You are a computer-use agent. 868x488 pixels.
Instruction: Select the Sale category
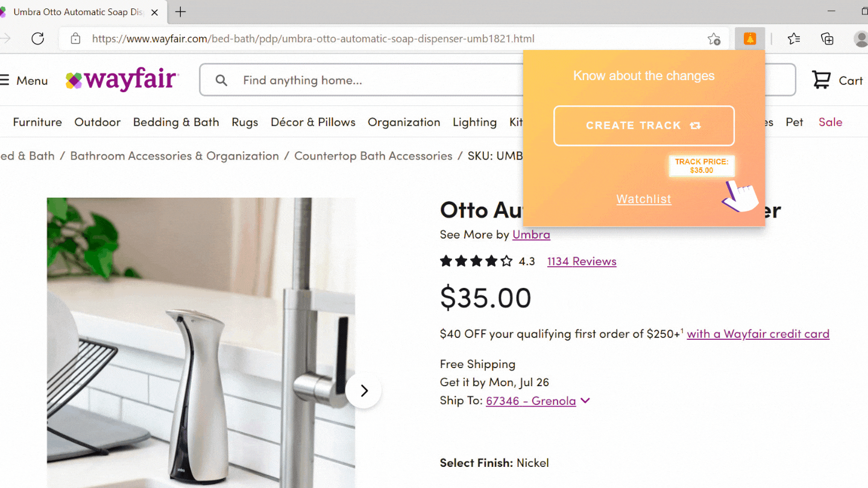tap(830, 122)
